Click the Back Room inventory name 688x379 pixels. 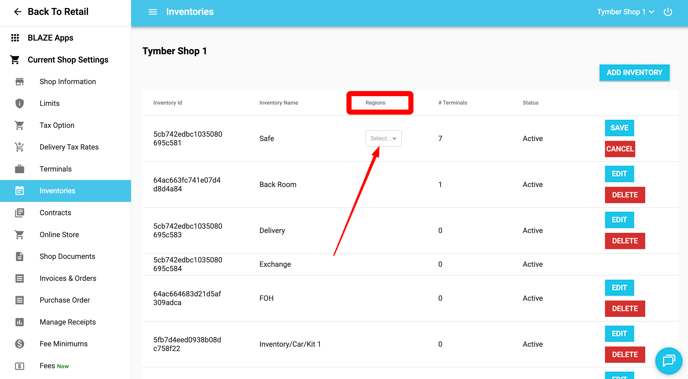click(x=278, y=185)
